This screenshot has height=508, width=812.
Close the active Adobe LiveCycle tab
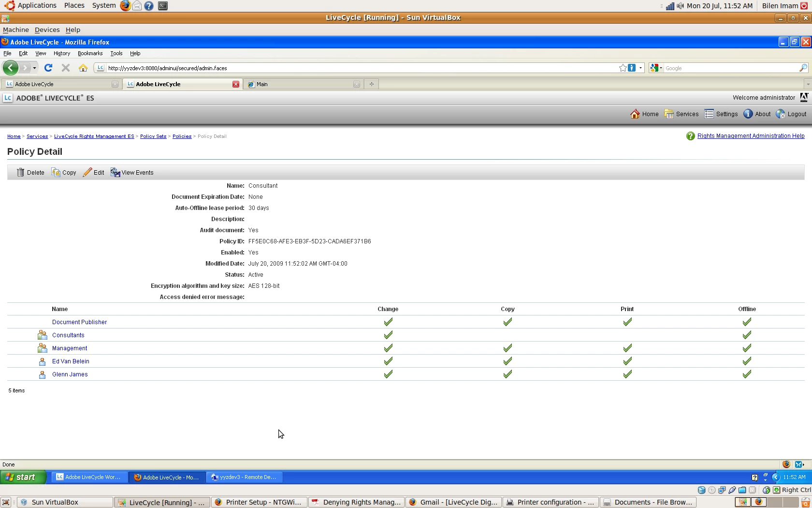click(236, 84)
